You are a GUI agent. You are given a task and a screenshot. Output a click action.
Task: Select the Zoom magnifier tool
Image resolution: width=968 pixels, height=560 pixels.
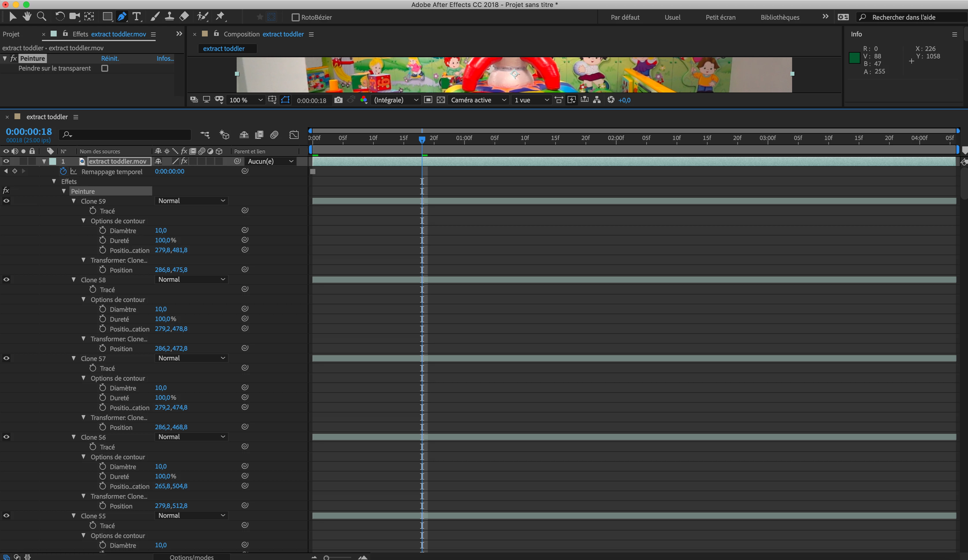point(41,16)
